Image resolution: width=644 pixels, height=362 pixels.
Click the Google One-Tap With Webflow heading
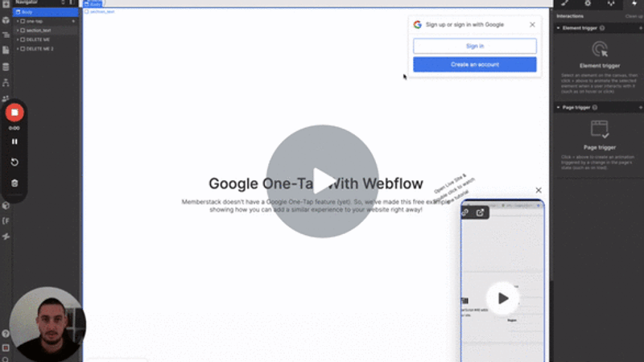[x=316, y=183]
